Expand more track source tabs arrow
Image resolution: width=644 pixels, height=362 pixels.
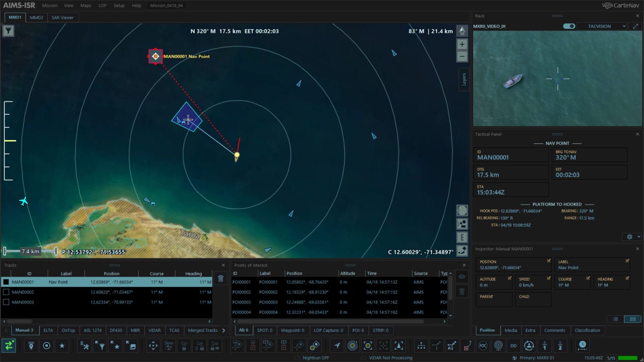click(224, 330)
